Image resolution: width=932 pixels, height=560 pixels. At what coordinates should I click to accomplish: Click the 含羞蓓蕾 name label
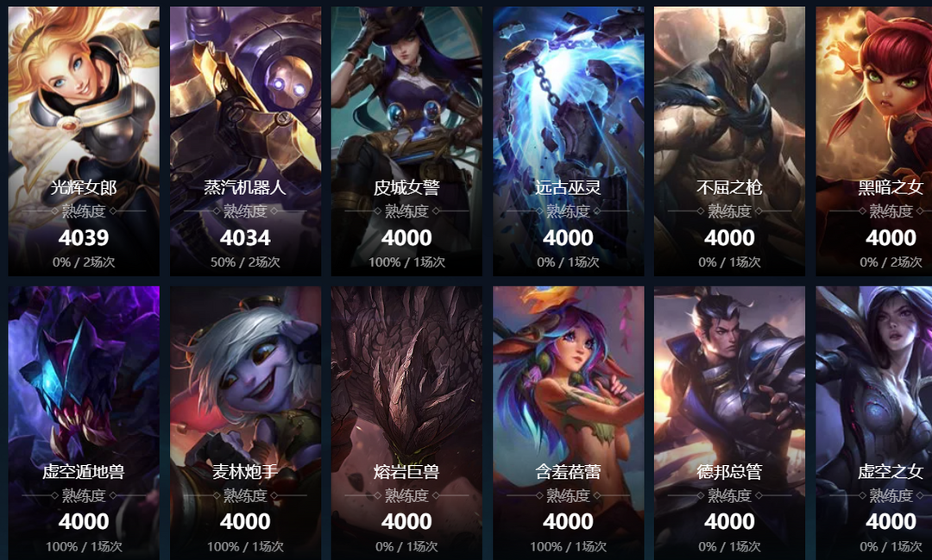pos(568,472)
